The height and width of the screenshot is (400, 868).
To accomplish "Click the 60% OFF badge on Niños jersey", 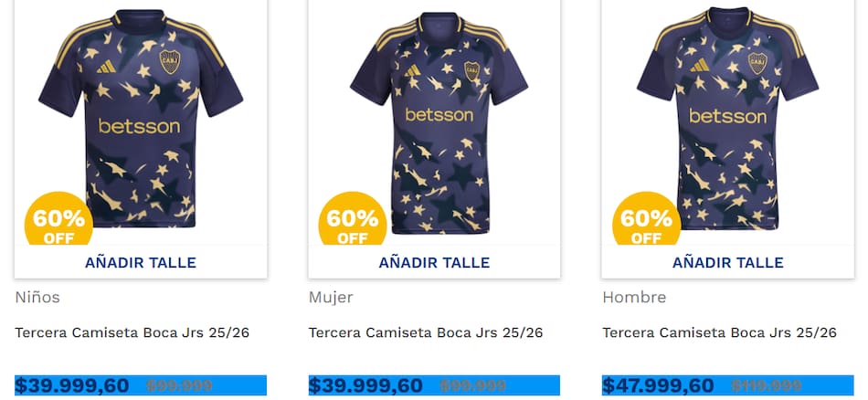I will coord(58,219).
